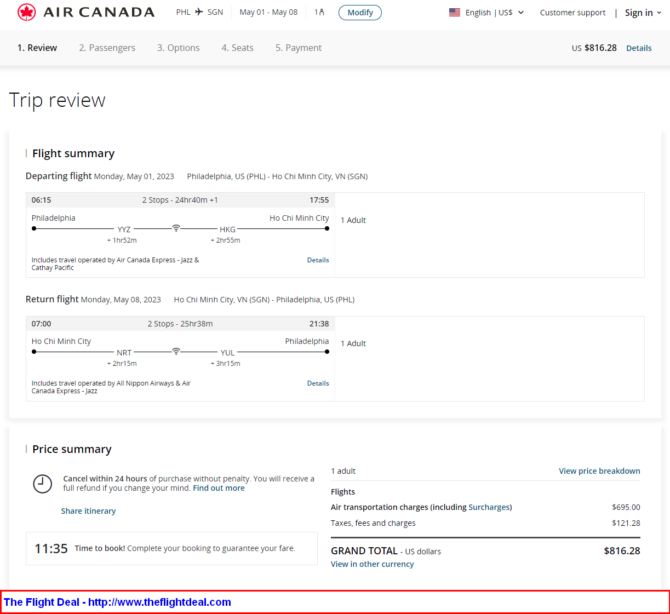Viewport: 670px width, 614px height.
Task: Click the + 2hr55m layover text
Action: (225, 241)
